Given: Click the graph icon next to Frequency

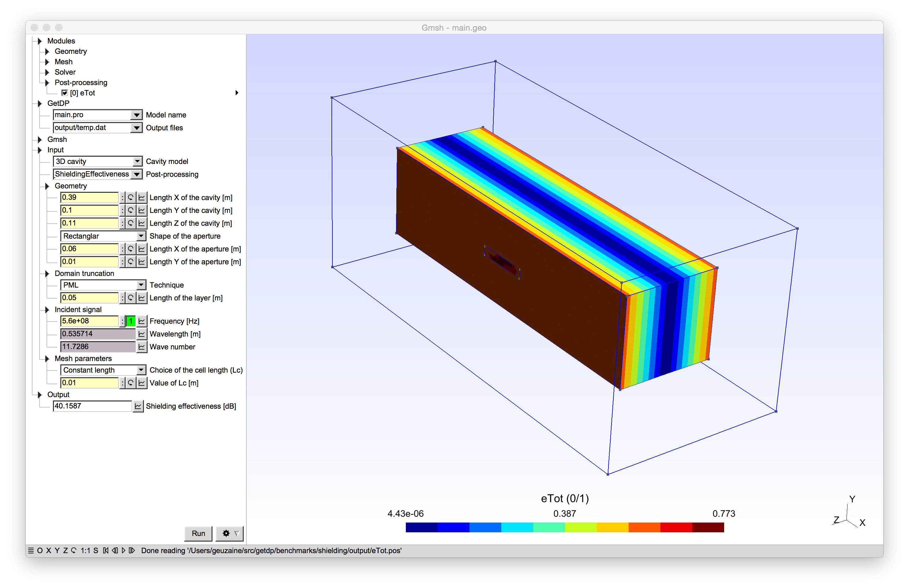Looking at the screenshot, I should (x=142, y=321).
